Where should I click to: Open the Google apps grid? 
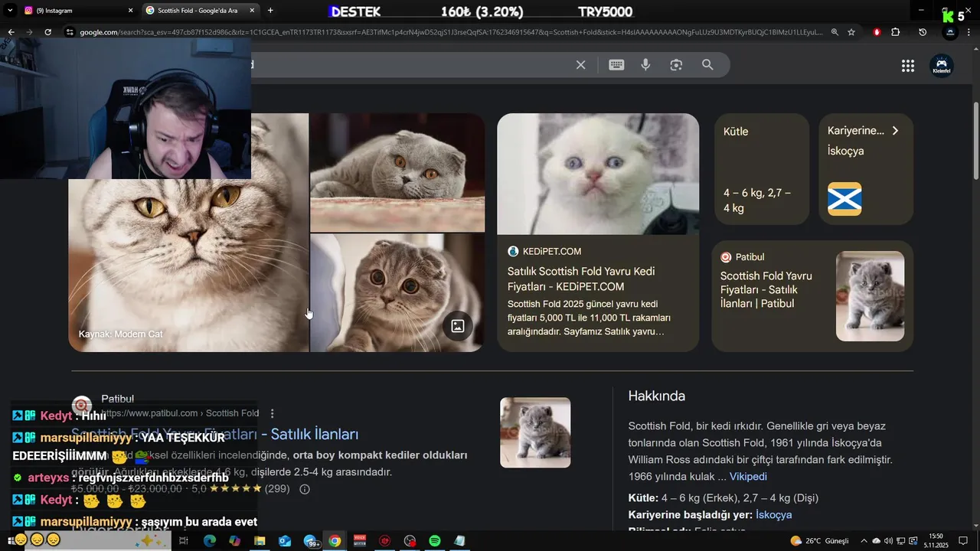(908, 66)
